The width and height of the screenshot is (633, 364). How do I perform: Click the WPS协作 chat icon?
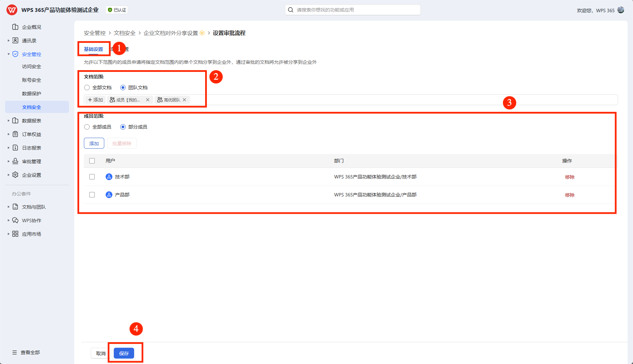click(15, 220)
